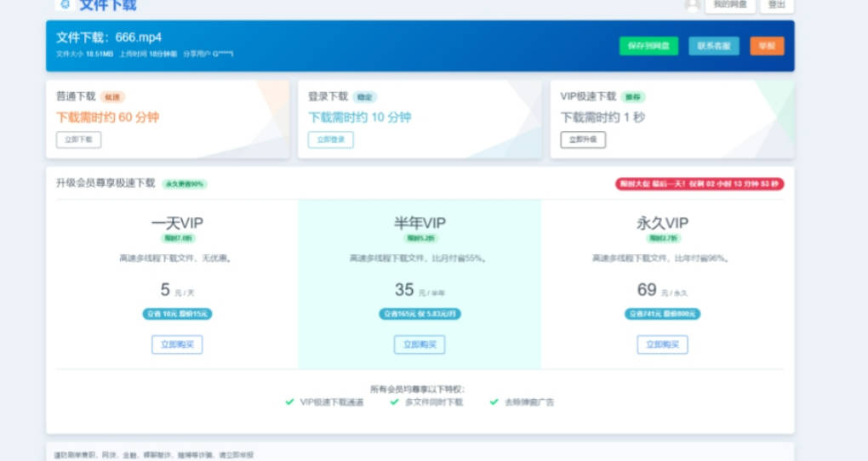This screenshot has height=461, width=868.
Task: Click the user avatar icon at top right
Action: click(x=693, y=5)
